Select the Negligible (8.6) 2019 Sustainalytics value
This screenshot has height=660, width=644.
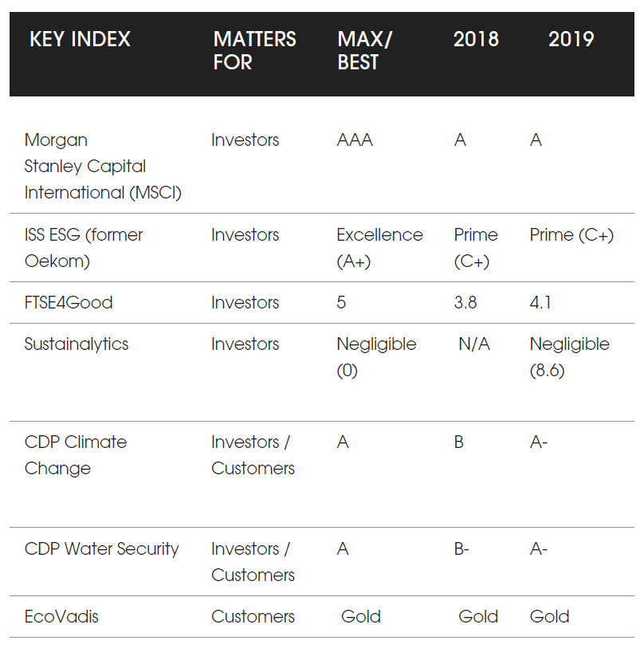click(570, 357)
